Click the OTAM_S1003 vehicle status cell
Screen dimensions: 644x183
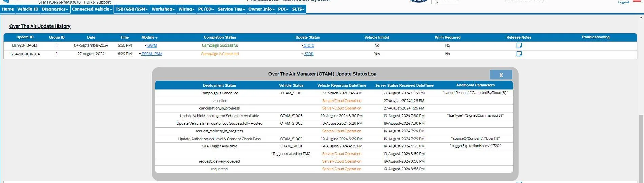pyautogui.click(x=291, y=123)
